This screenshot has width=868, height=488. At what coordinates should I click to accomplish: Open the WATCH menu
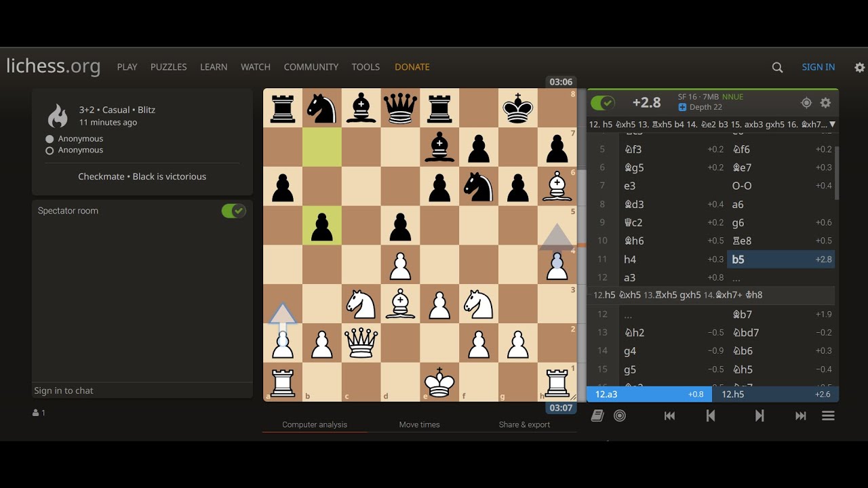(256, 67)
